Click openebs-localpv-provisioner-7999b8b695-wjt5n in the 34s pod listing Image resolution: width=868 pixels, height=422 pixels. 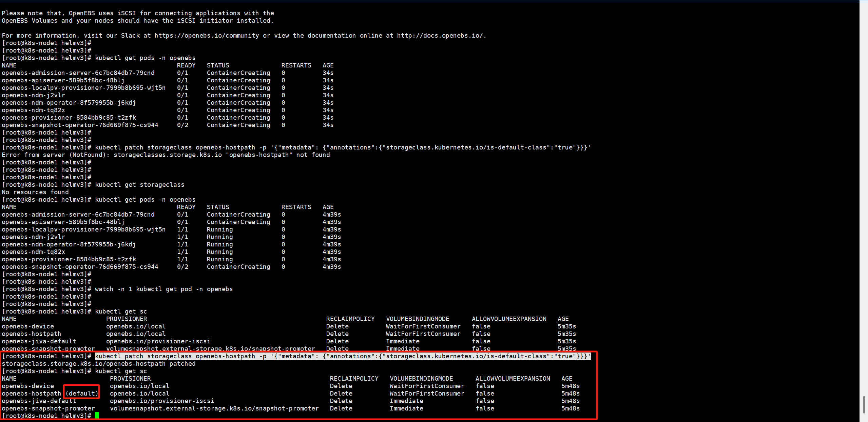[x=84, y=87]
